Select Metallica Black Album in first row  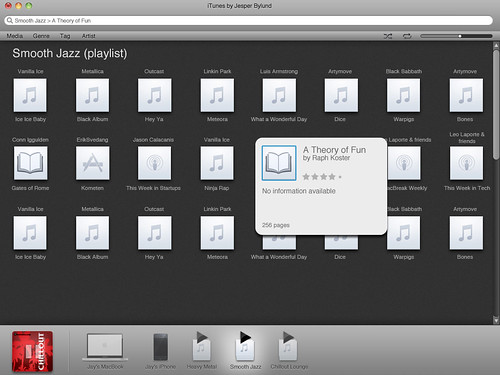[x=92, y=95]
